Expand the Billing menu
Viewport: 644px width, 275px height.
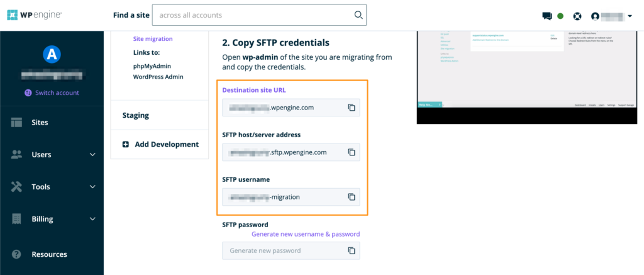click(92, 219)
